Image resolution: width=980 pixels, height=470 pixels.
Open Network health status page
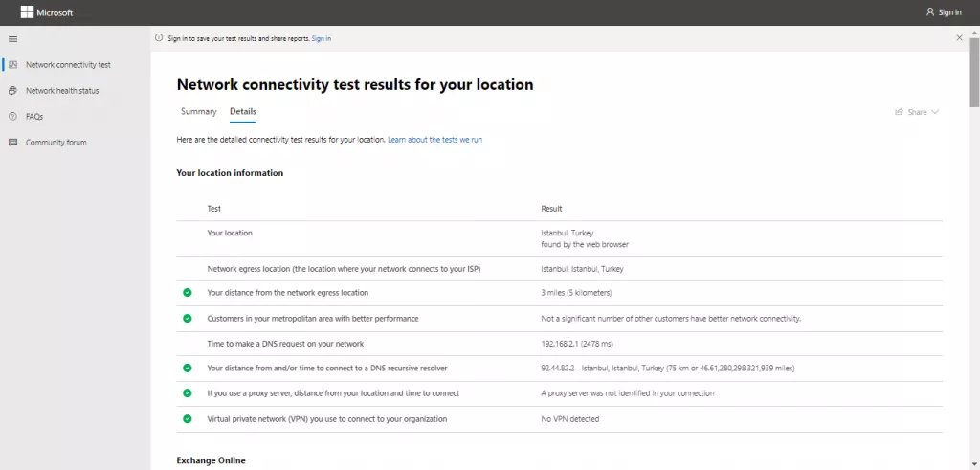tap(62, 91)
